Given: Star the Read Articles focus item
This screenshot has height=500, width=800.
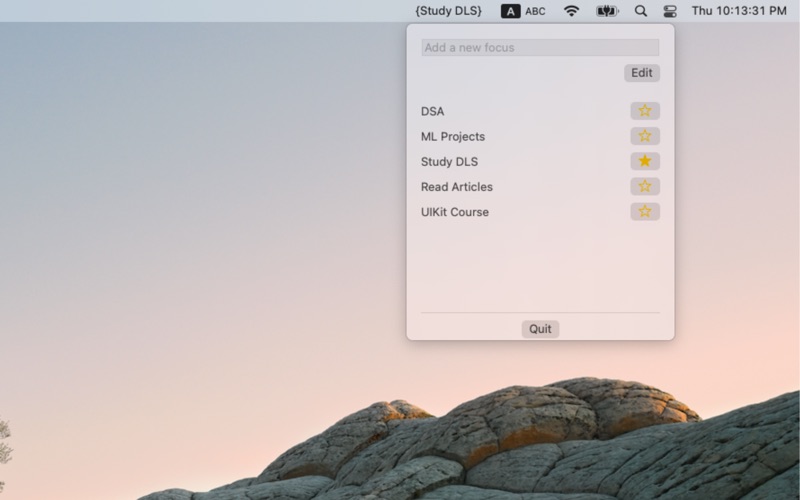Looking at the screenshot, I should pyautogui.click(x=645, y=186).
